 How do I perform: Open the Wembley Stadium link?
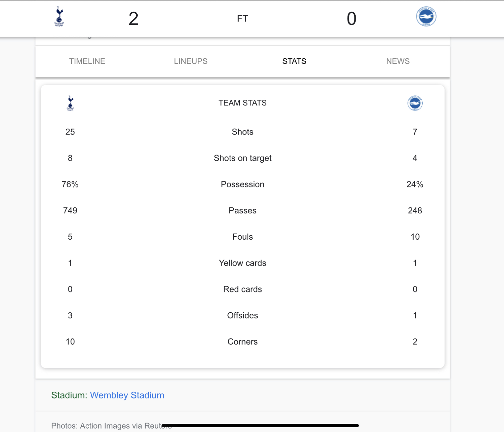(x=127, y=395)
